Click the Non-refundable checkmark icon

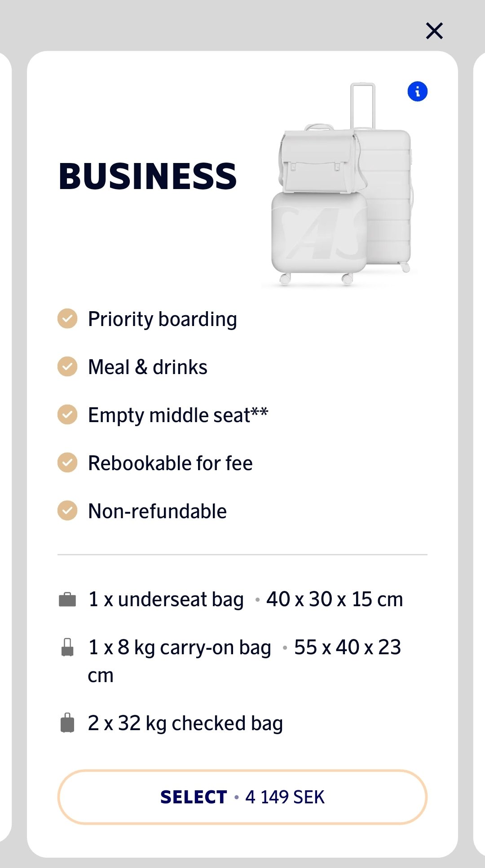click(67, 511)
